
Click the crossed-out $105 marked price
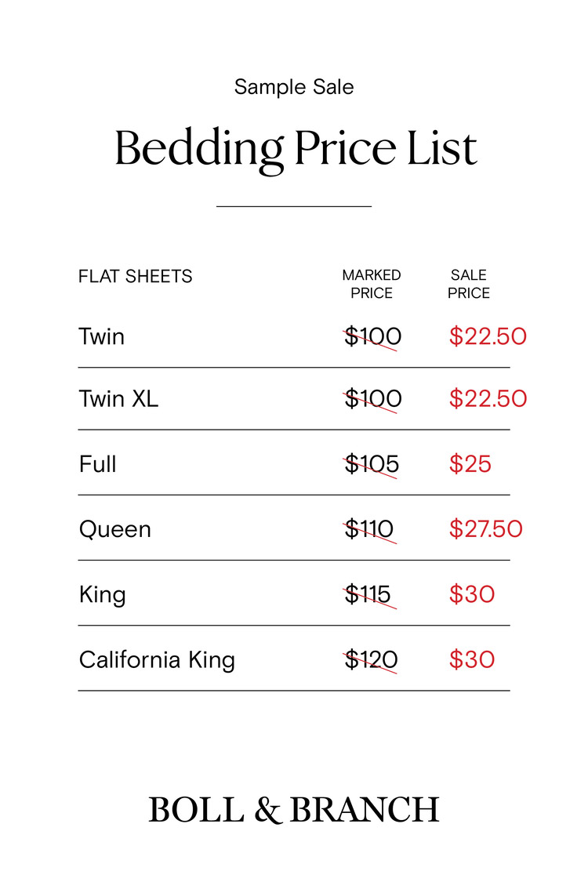[372, 464]
